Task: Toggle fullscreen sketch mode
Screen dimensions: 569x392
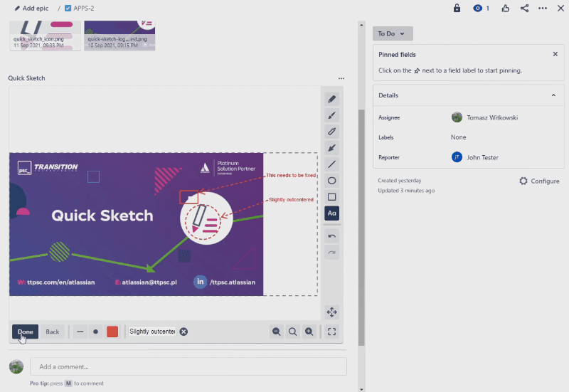Action: [x=331, y=332]
